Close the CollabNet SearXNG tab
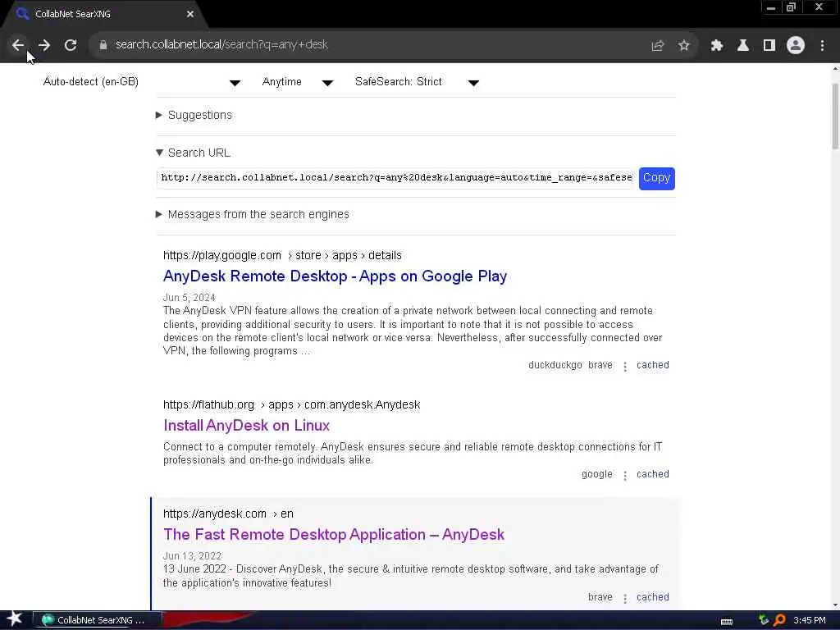 tap(190, 14)
